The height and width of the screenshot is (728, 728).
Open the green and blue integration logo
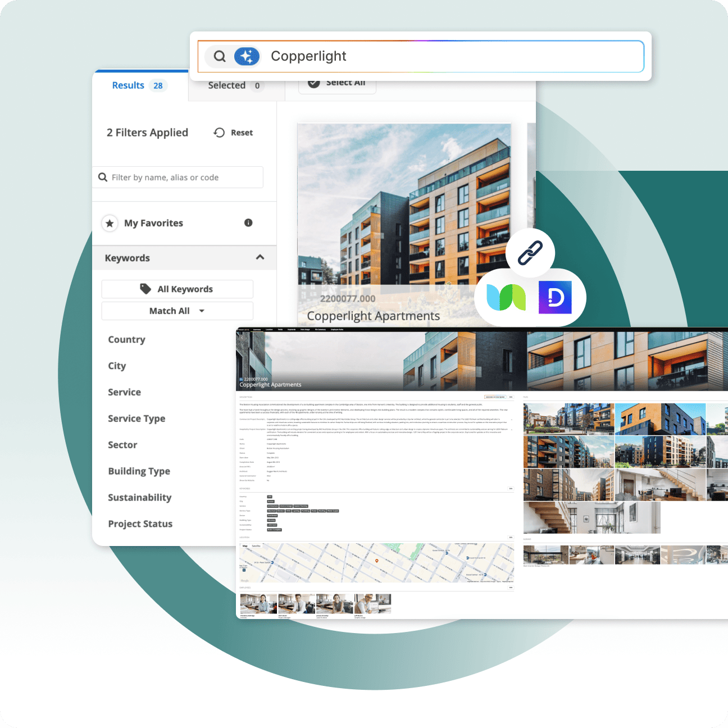pyautogui.click(x=506, y=297)
